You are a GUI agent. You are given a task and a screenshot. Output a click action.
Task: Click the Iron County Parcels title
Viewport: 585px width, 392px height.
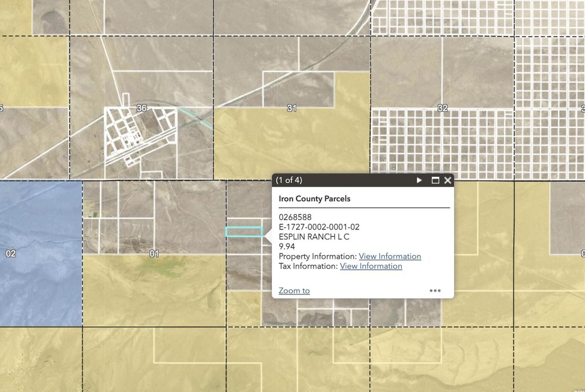[x=314, y=199]
